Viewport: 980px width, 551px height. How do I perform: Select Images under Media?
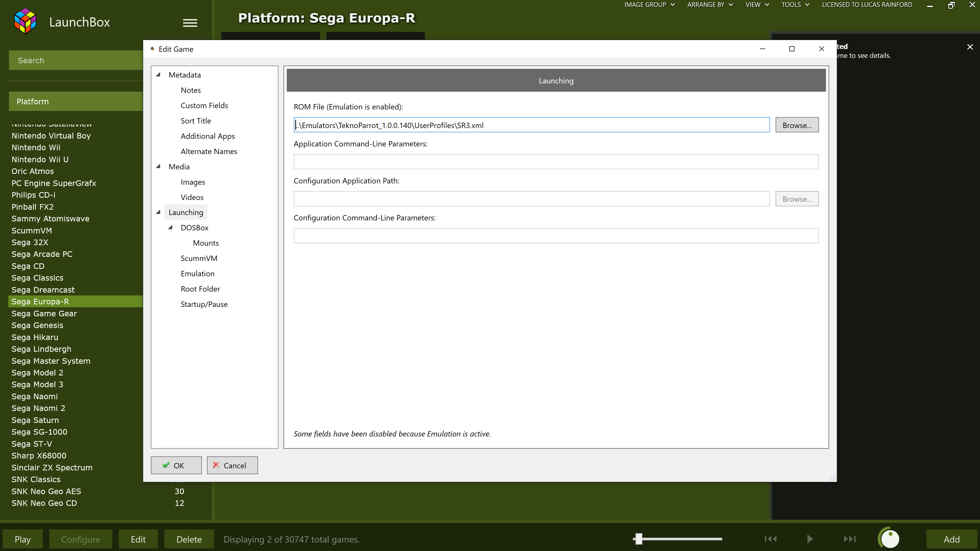(x=192, y=182)
